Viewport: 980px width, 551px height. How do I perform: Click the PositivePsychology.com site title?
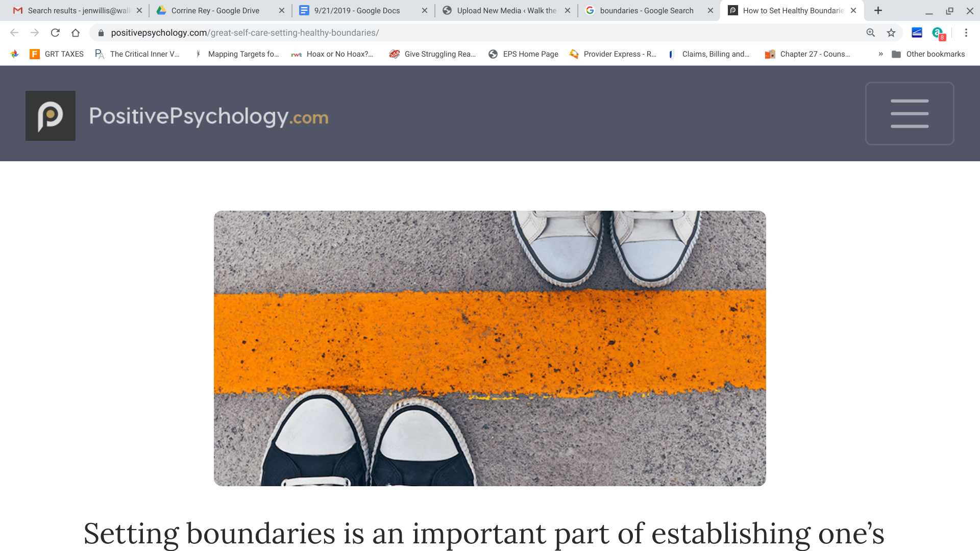(x=209, y=116)
